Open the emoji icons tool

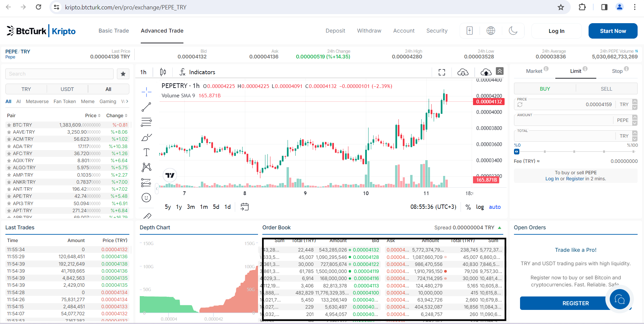[146, 198]
